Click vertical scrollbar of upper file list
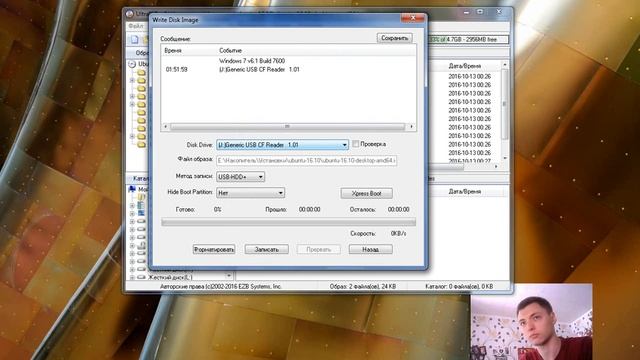Screen dimensions: 640x360 [x=504, y=104]
